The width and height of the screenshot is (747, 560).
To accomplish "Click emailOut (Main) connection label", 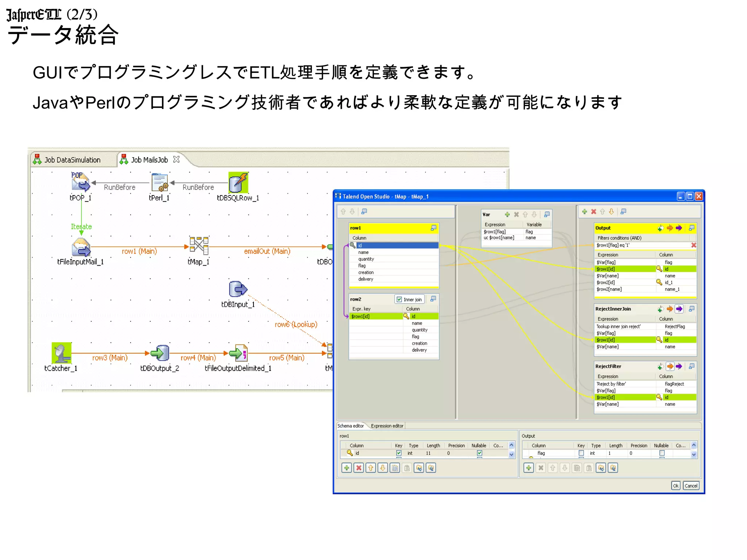I will 267,251.
